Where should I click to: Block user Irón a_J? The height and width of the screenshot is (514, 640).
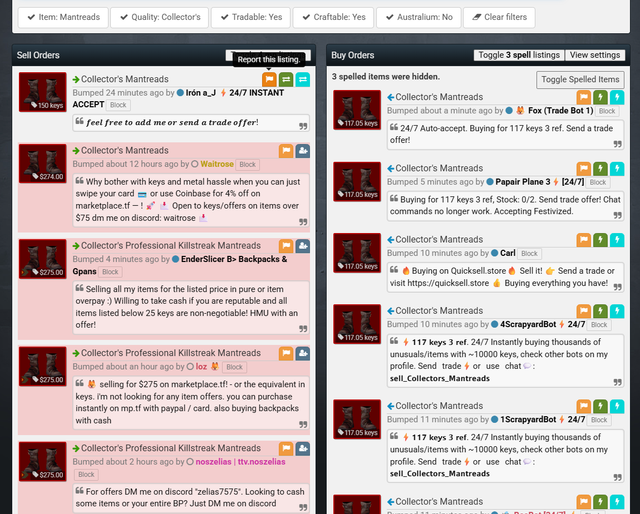click(x=118, y=105)
